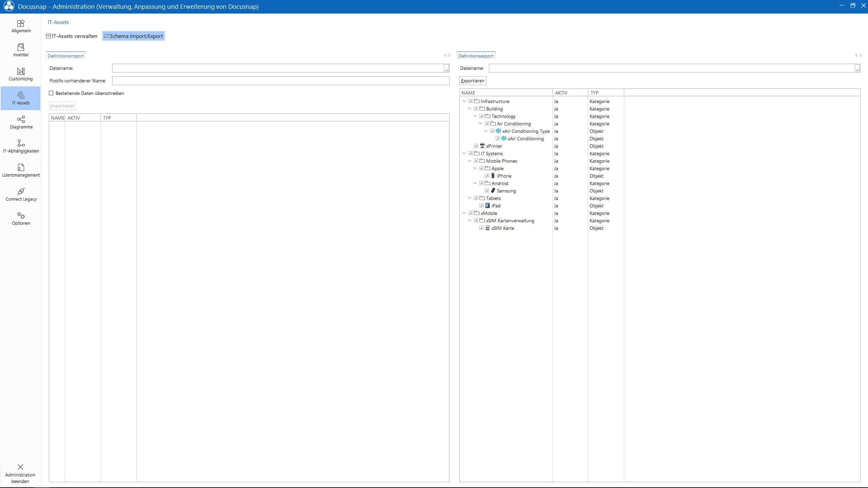This screenshot has height=488, width=868.
Task: Uncheck the xPrinter checkbox
Action: pos(476,146)
